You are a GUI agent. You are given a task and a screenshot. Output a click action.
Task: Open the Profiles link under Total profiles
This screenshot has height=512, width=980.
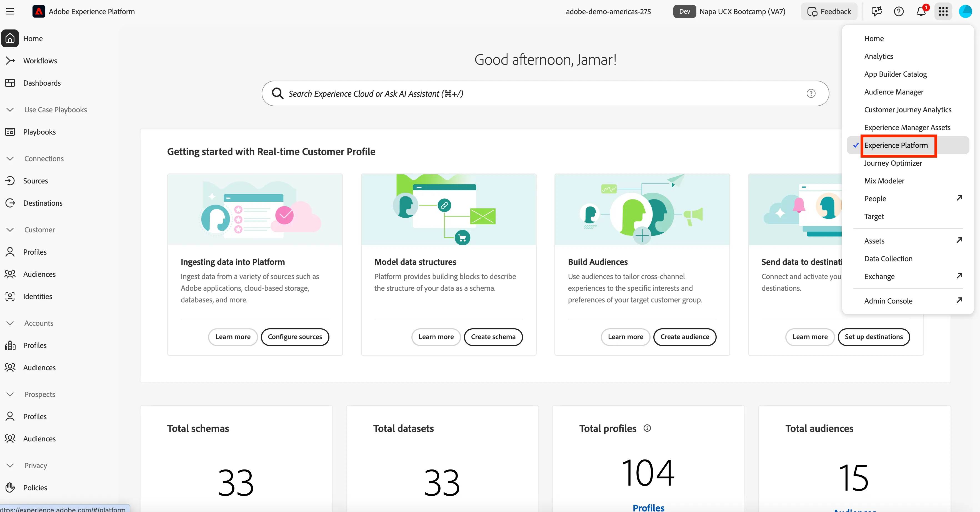click(648, 508)
